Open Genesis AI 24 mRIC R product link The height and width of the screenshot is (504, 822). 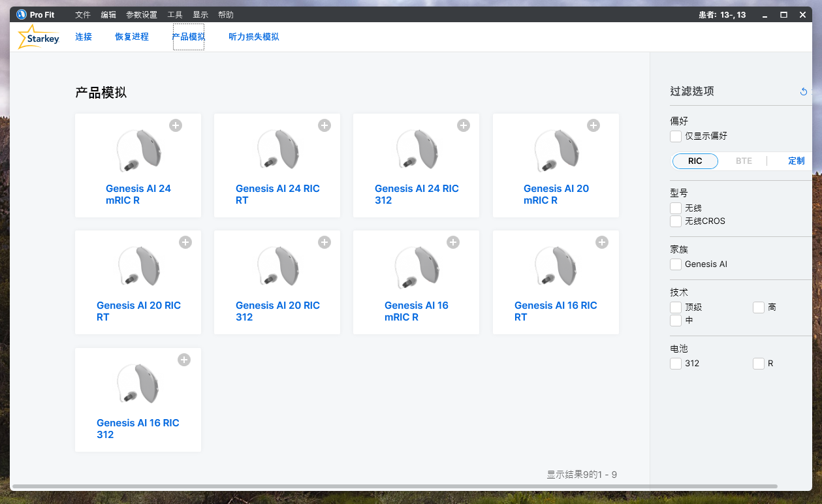[138, 195]
